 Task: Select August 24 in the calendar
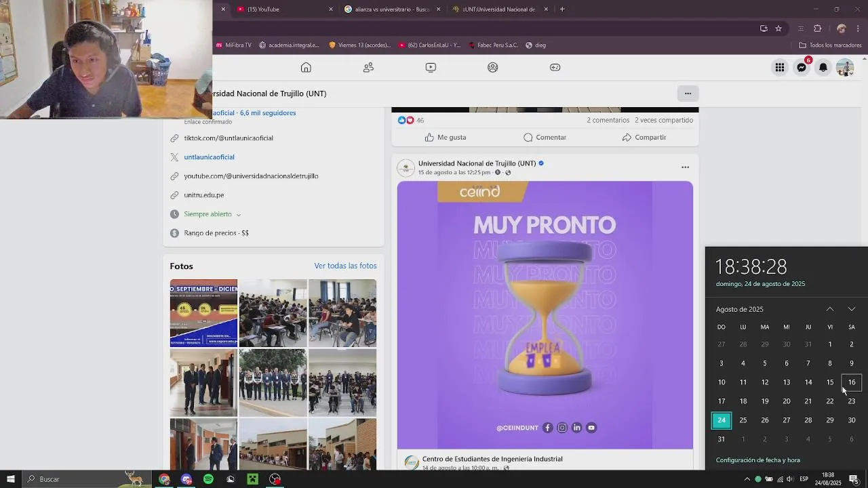[x=722, y=420]
